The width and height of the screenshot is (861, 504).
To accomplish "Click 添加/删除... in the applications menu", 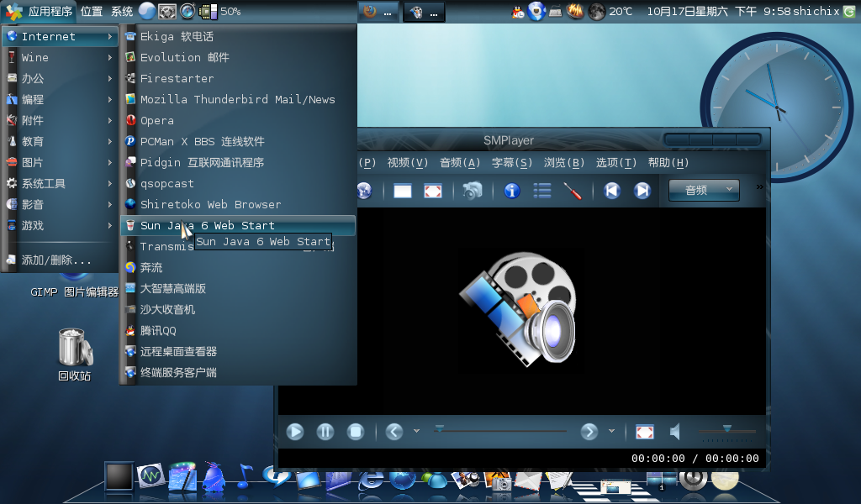I will point(60,260).
